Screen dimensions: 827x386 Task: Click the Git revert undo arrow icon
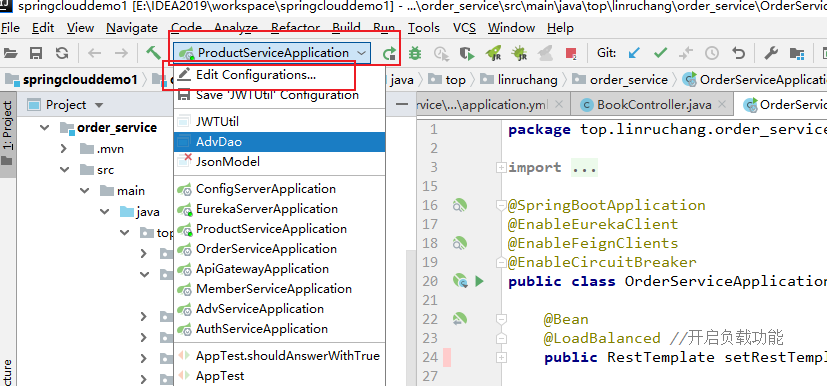(x=738, y=53)
